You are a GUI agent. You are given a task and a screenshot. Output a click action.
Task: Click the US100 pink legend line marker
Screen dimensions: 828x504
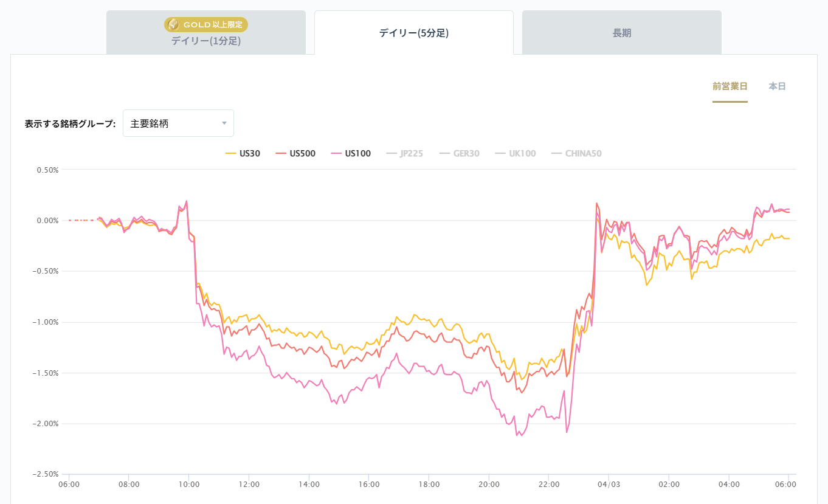point(336,154)
